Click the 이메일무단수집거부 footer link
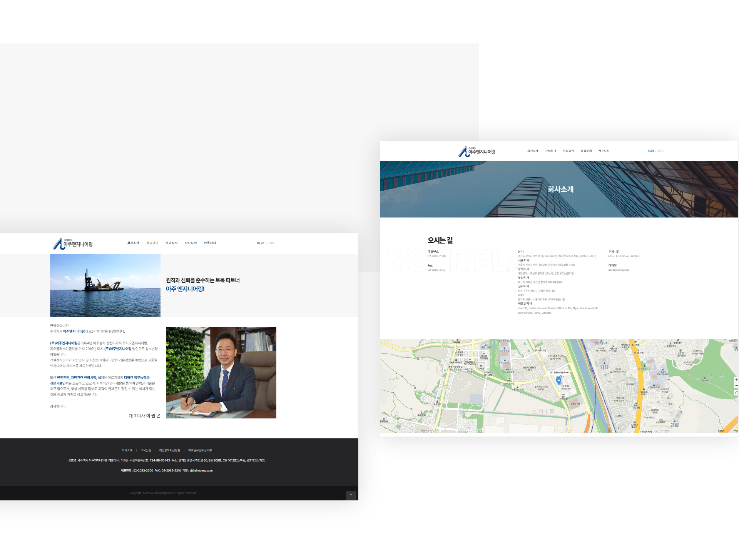The height and width of the screenshot is (560, 739). (x=200, y=450)
